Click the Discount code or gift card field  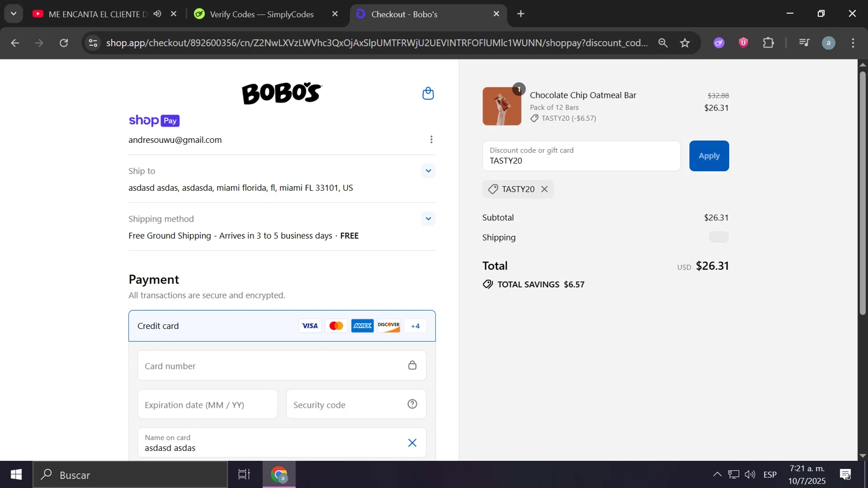point(582,156)
